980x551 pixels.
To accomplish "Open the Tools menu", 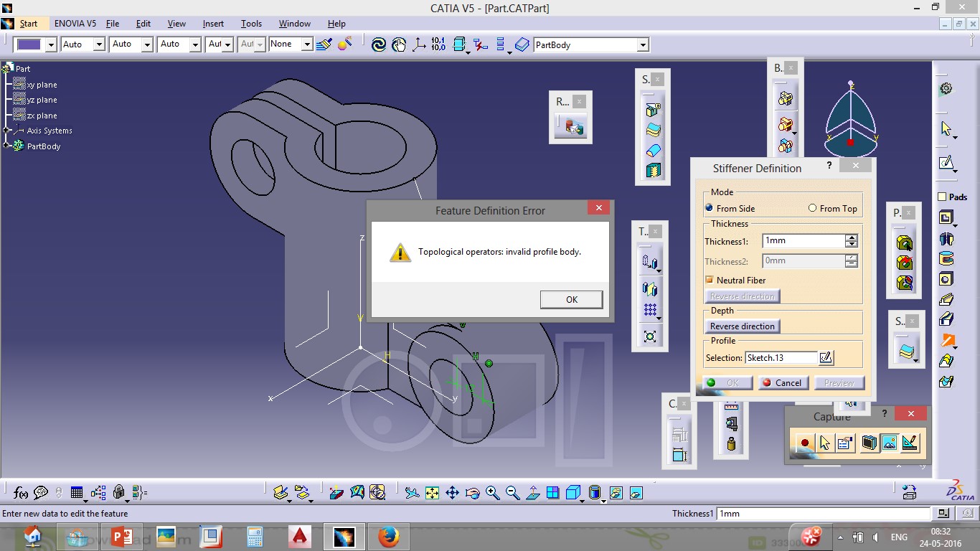I will pyautogui.click(x=251, y=24).
